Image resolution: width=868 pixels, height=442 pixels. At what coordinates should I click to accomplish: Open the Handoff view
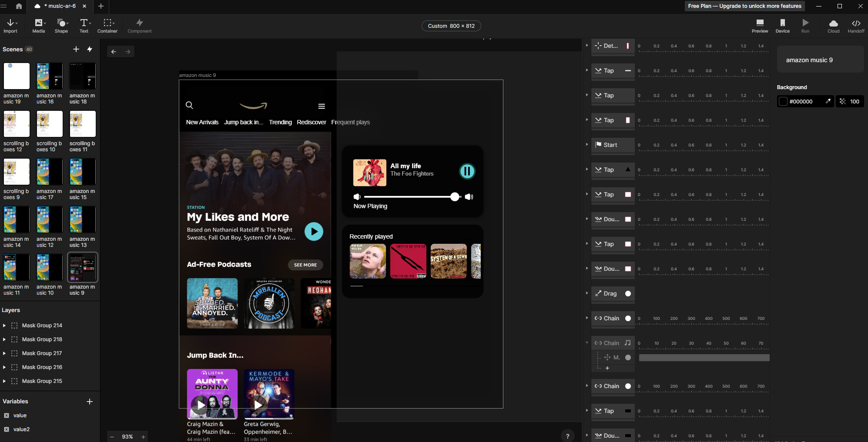pyautogui.click(x=856, y=26)
